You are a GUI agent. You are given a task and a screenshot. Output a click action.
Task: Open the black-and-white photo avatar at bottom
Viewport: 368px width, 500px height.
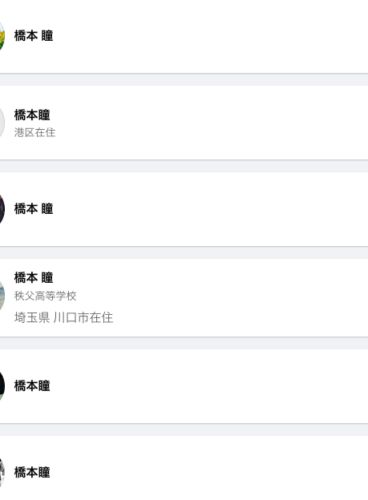pos(2,473)
